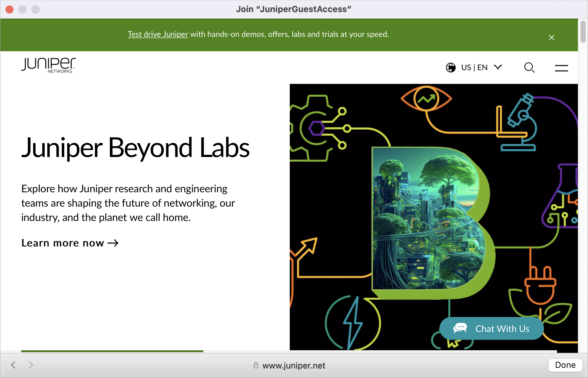Image resolution: width=588 pixels, height=378 pixels.
Task: Click the vertical page scrollbar
Action: (583, 32)
